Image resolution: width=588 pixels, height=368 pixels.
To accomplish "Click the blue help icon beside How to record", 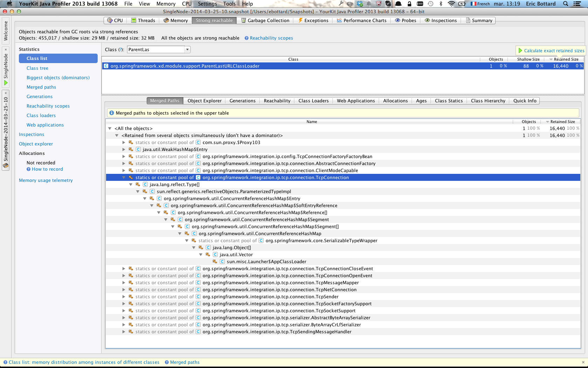I will (x=29, y=169).
